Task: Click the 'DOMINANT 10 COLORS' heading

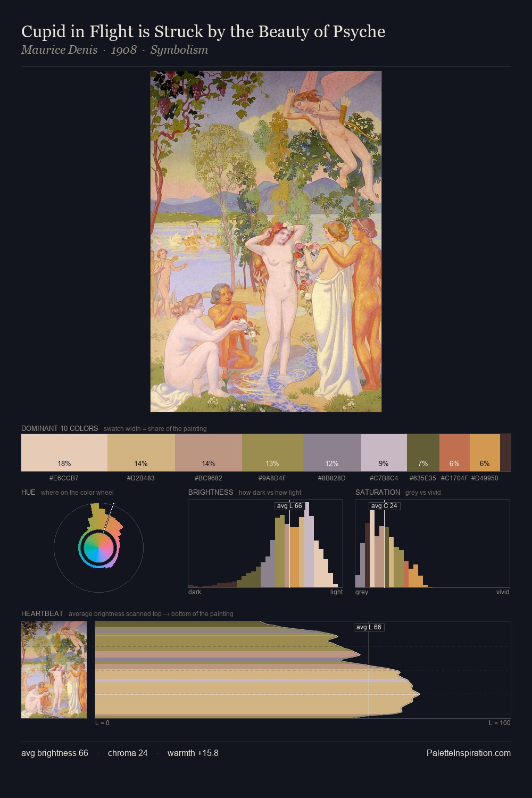Action: [60, 428]
